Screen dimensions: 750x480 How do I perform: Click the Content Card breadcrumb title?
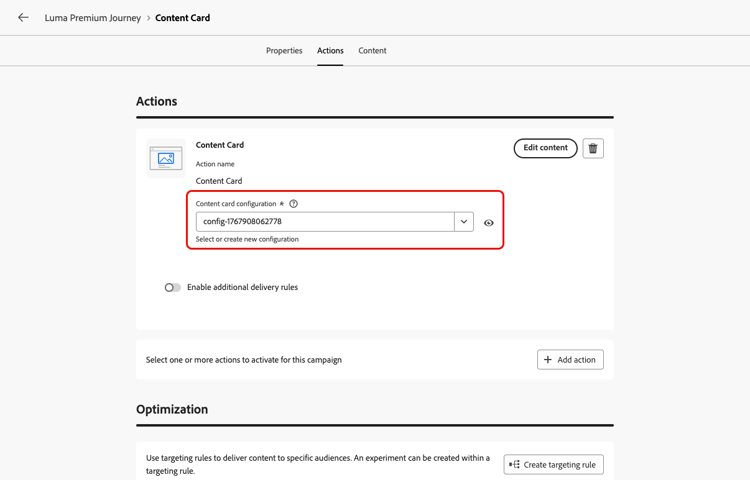click(183, 18)
